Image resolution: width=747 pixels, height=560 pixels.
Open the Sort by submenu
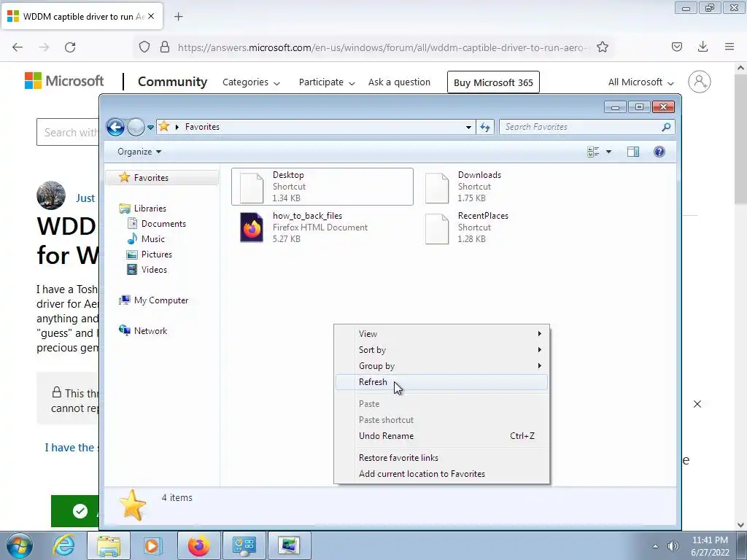441,350
